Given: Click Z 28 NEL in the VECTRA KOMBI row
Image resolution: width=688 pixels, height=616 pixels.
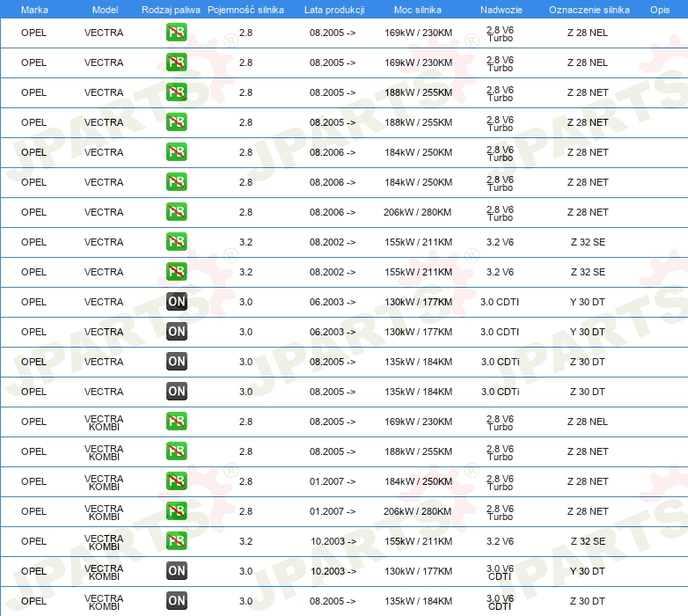Looking at the screenshot, I should point(587,422).
